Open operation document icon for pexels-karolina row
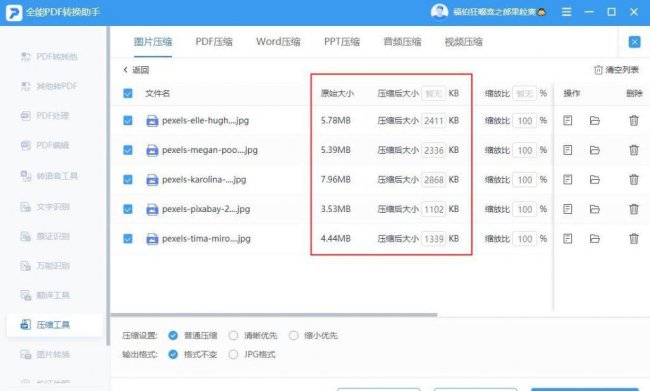 pyautogui.click(x=568, y=180)
